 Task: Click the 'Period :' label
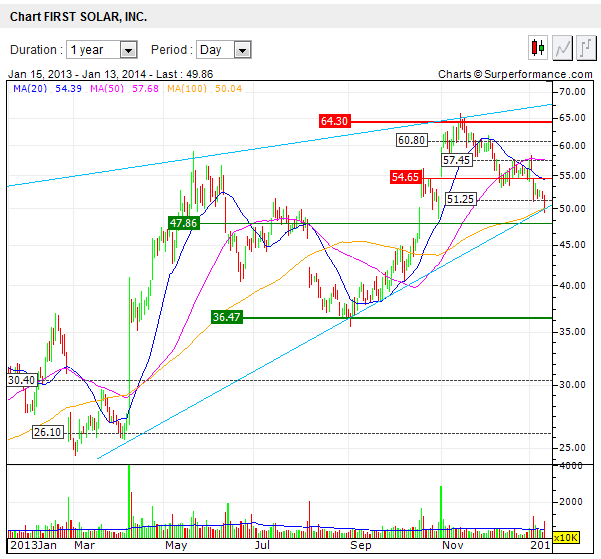(x=172, y=50)
